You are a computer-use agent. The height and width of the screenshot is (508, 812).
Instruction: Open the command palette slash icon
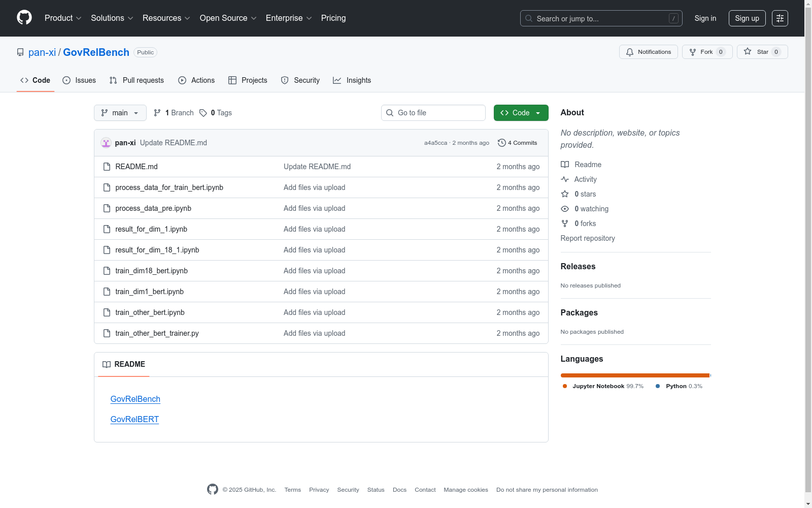point(673,18)
